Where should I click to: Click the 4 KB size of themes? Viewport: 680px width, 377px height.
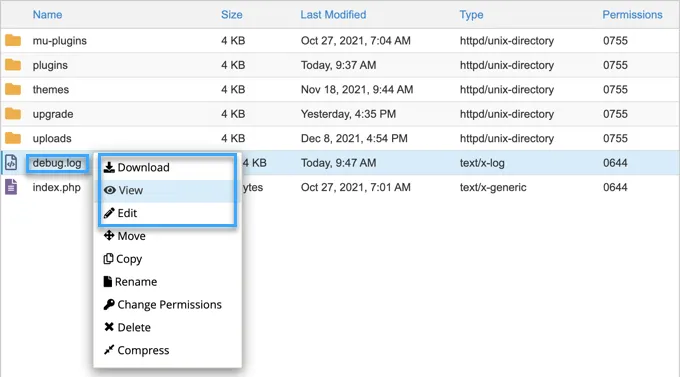[233, 89]
